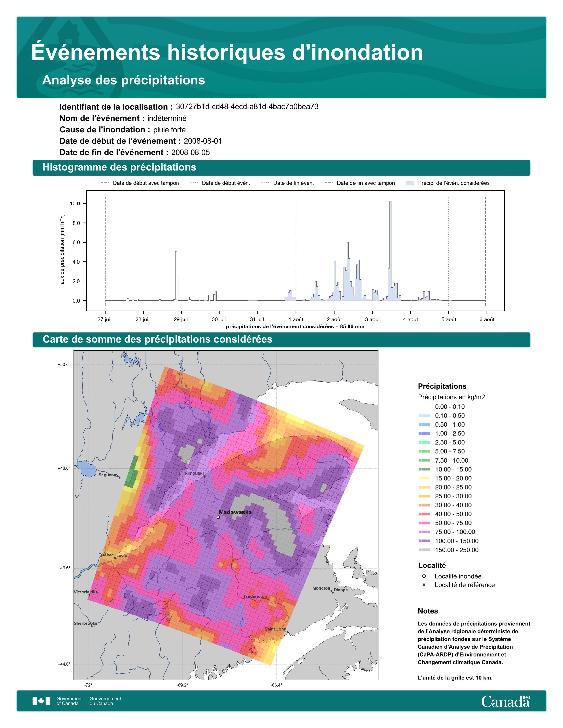Click the Rimouski city label on map

coord(194,473)
